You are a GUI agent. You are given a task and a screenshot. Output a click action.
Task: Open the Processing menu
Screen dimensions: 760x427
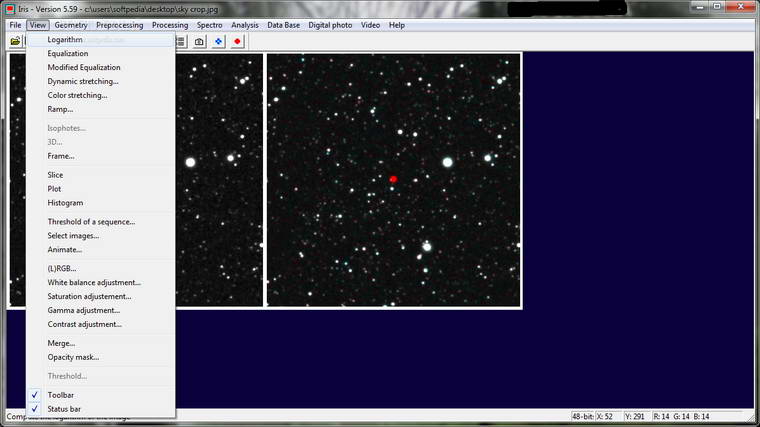coord(170,25)
